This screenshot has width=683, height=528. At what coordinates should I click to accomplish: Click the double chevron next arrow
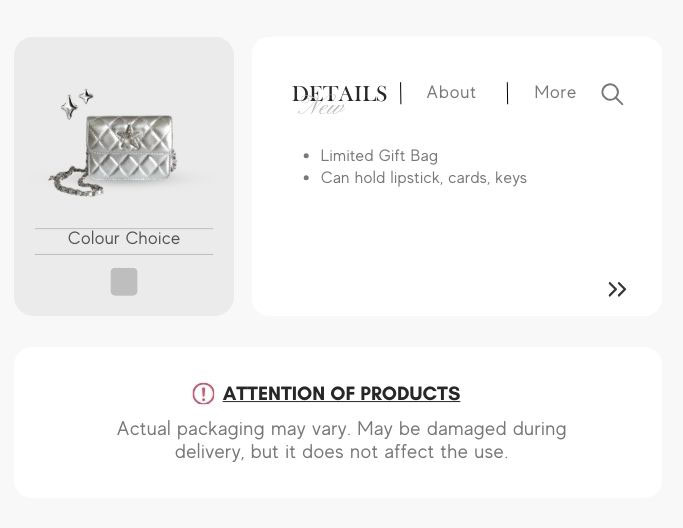pyautogui.click(x=617, y=289)
